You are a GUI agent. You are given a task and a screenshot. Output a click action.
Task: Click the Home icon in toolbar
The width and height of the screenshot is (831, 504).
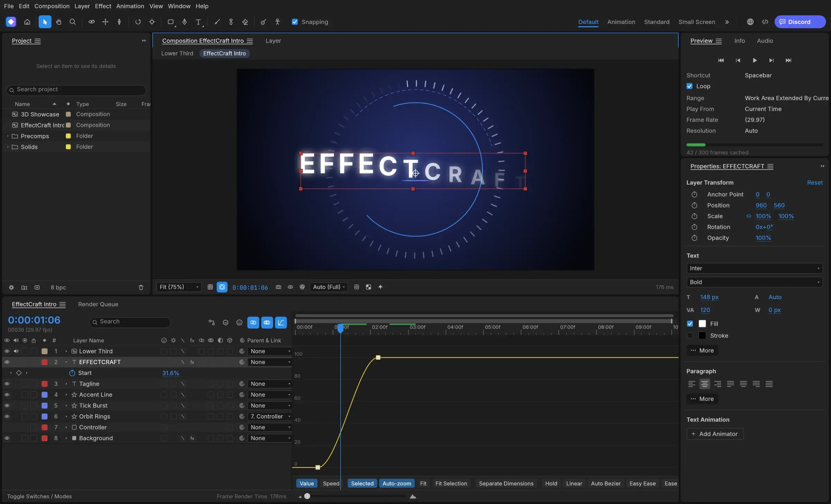27,22
